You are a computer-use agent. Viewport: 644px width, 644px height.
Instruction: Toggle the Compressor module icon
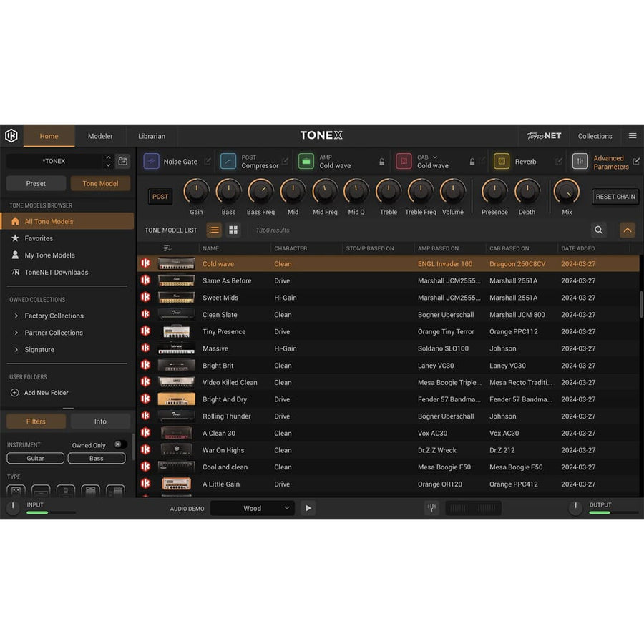click(x=228, y=162)
